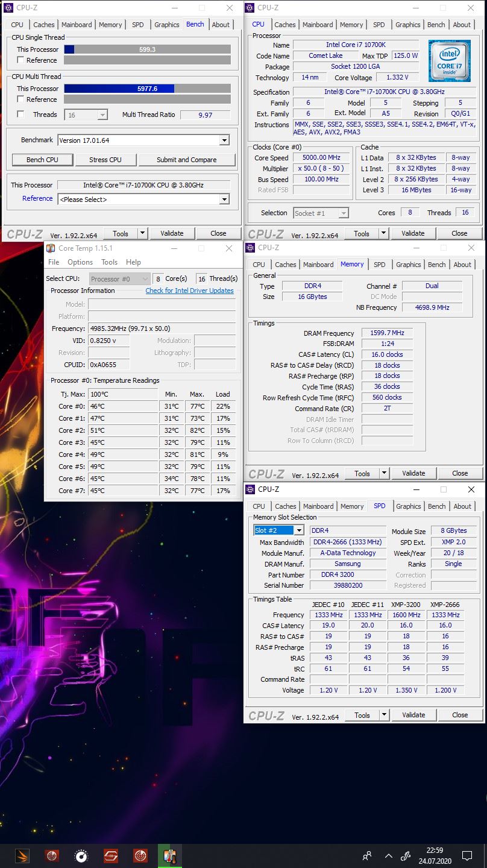Click Validate in the Bench window
The width and height of the screenshot is (487, 868).
click(172, 233)
